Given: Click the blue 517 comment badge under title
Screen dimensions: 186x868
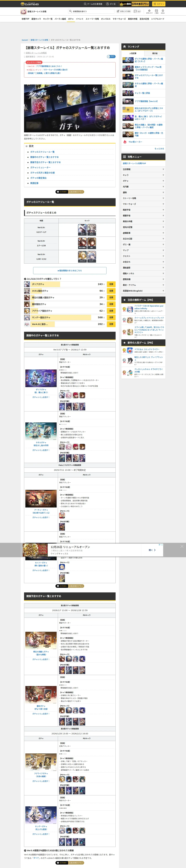Looking at the screenshot, I should pyautogui.click(x=111, y=57).
